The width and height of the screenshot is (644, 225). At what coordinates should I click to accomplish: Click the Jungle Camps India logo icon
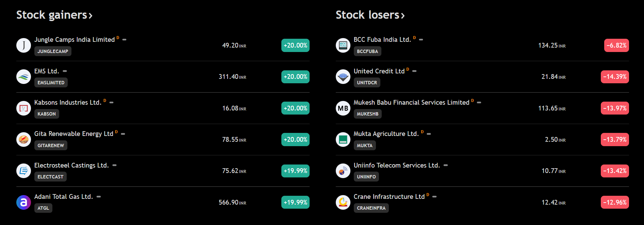(x=23, y=45)
